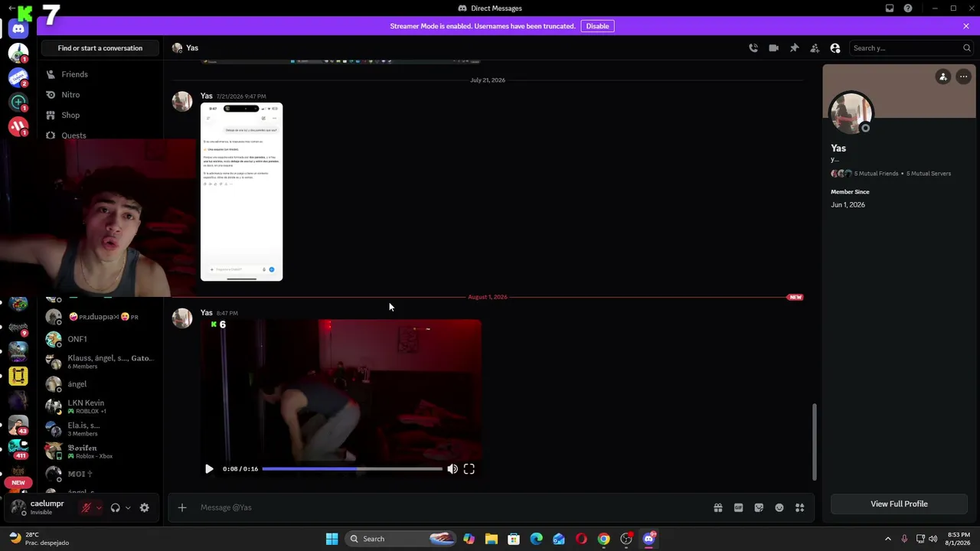Screen dimensions: 980x551
Task: Open File Explorer from taskbar
Action: point(492,539)
